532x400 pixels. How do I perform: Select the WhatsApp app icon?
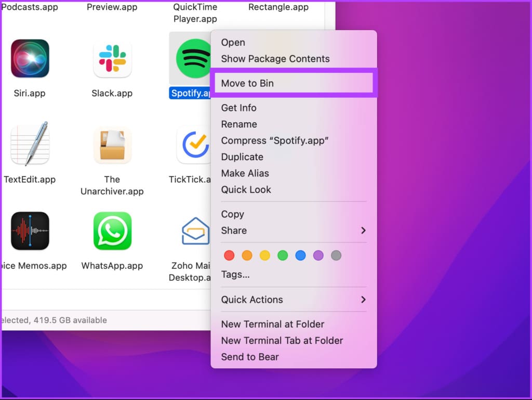coord(112,231)
